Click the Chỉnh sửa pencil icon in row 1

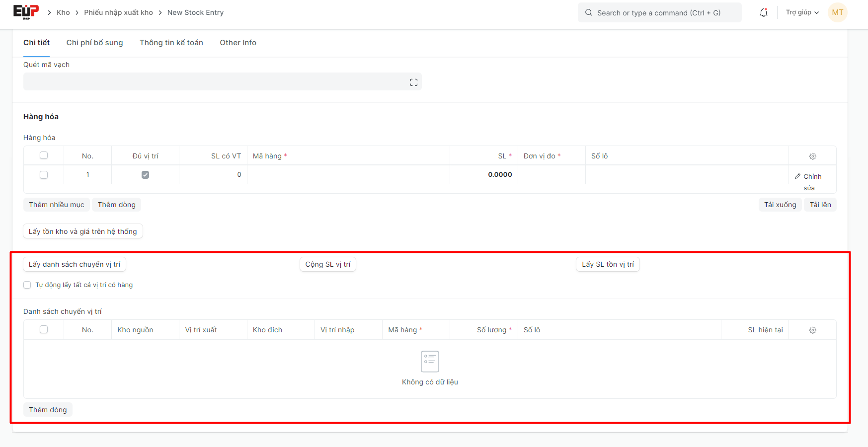click(798, 176)
